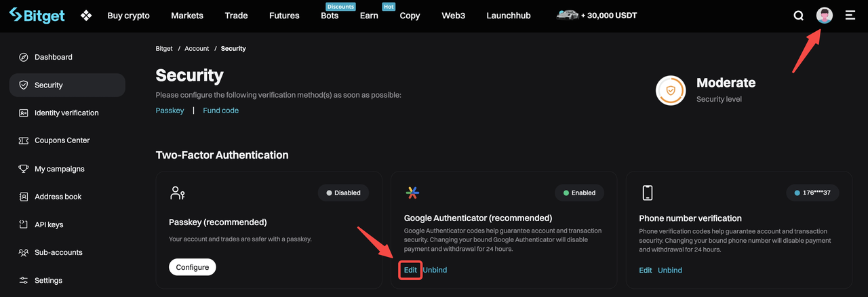Click Bitget breadcrumb link
Viewport: 868px width, 297px height.
click(x=164, y=49)
